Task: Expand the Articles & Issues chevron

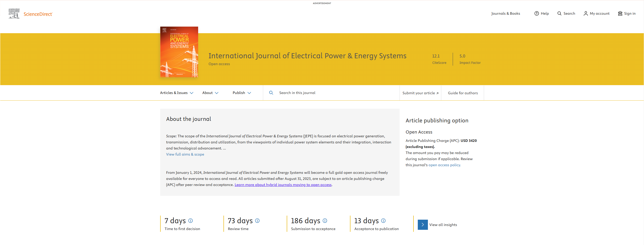Action: click(x=192, y=93)
